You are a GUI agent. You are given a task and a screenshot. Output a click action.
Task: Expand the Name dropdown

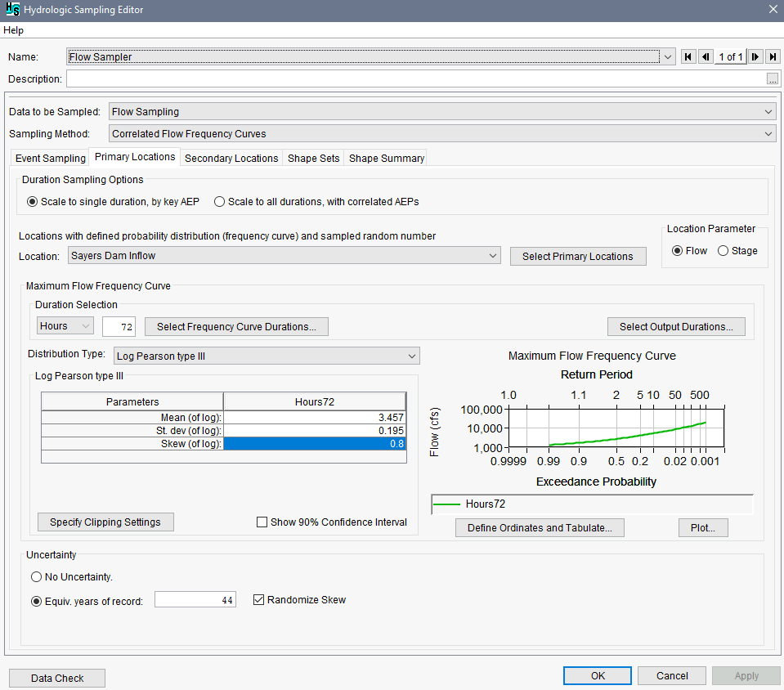[x=668, y=56]
